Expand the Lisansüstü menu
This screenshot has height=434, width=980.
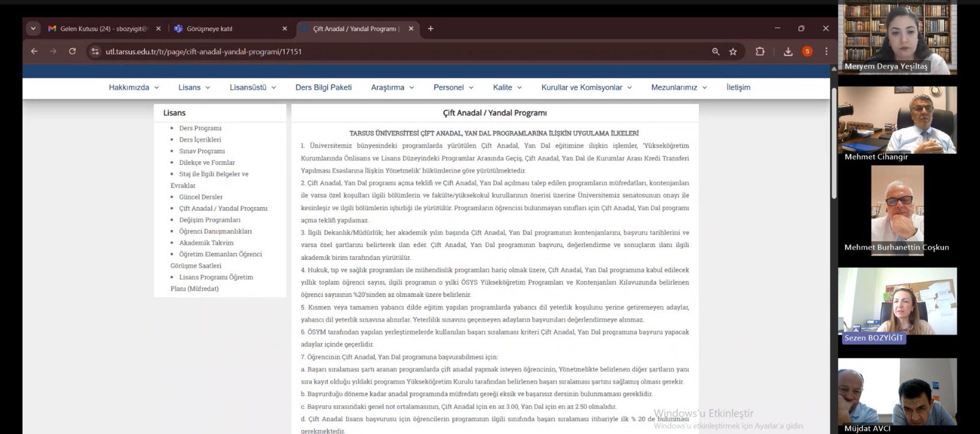pos(253,88)
